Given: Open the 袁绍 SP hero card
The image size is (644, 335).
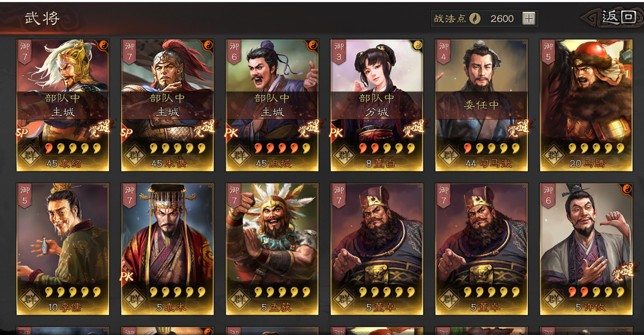Looking at the screenshot, I should tap(63, 105).
